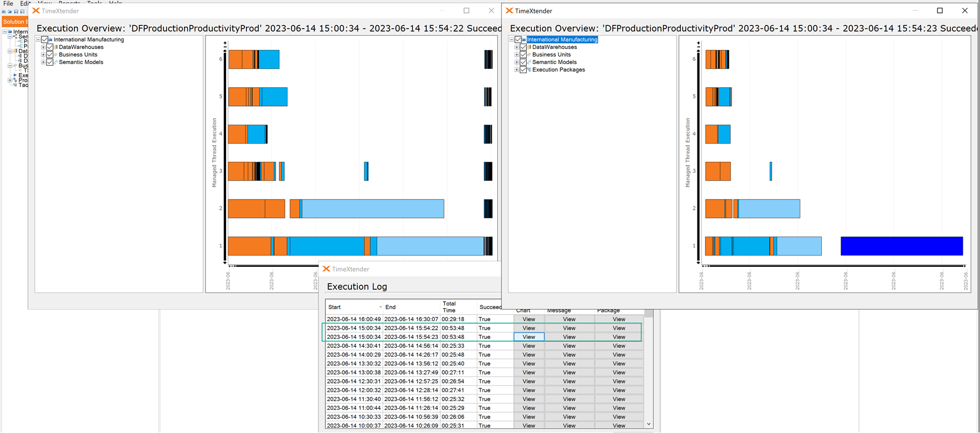Screen dimensions: 980x433
Task: Click the down arrow on left chart's vertical axis
Action: pyautogui.click(x=225, y=262)
